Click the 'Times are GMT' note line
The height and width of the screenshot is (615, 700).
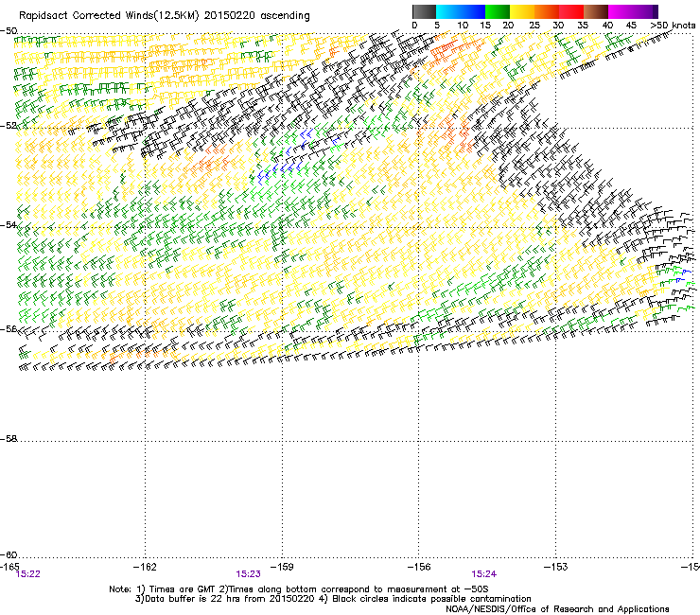298,589
